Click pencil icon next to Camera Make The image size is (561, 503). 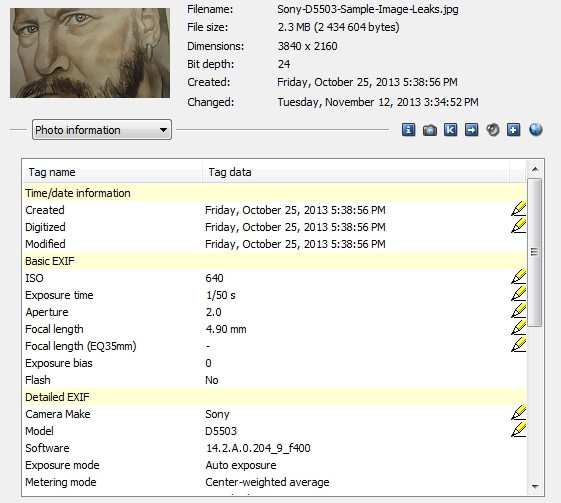[x=518, y=413]
